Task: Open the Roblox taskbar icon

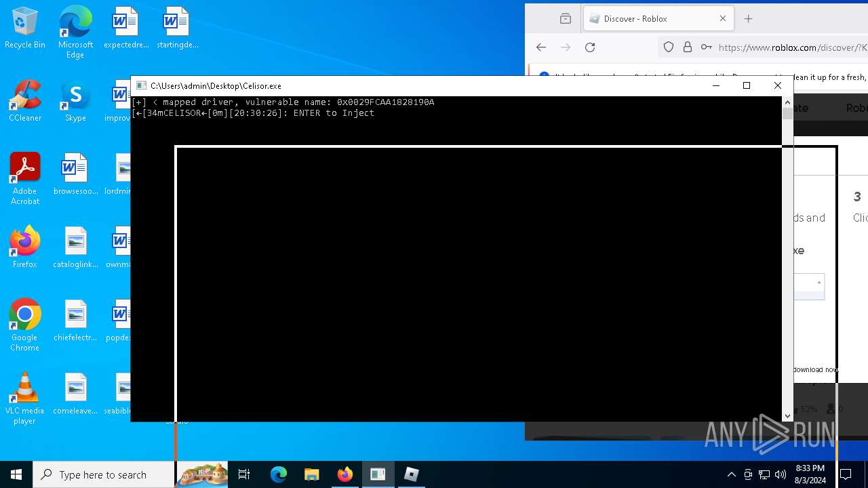Action: pos(411,474)
